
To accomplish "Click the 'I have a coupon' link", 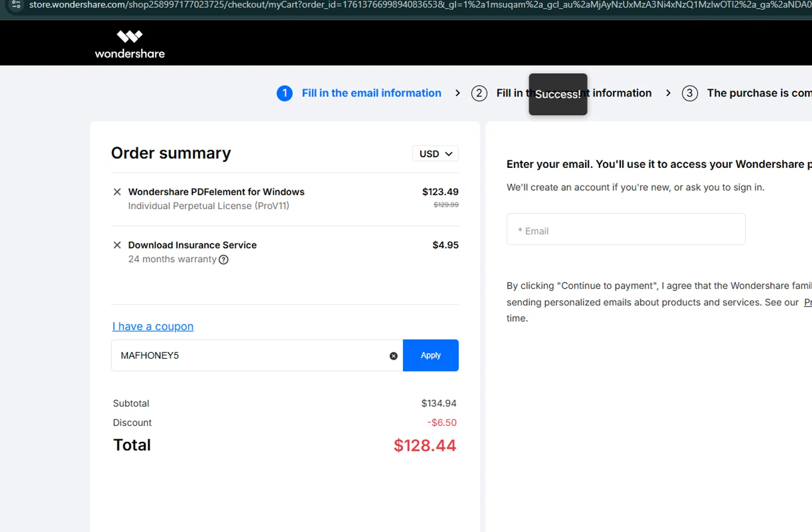I will click(x=153, y=326).
